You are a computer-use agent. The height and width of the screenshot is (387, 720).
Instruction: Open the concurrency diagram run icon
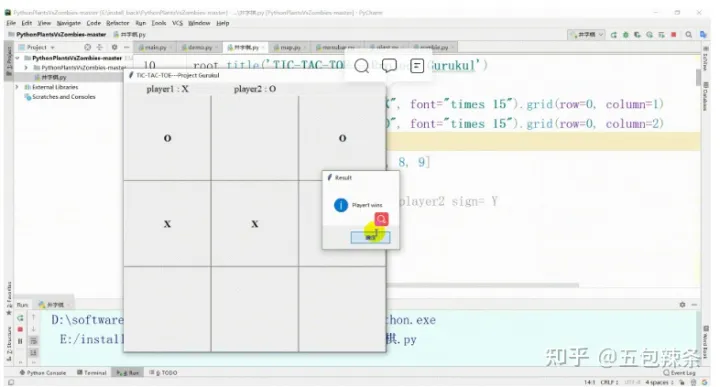[661, 34]
